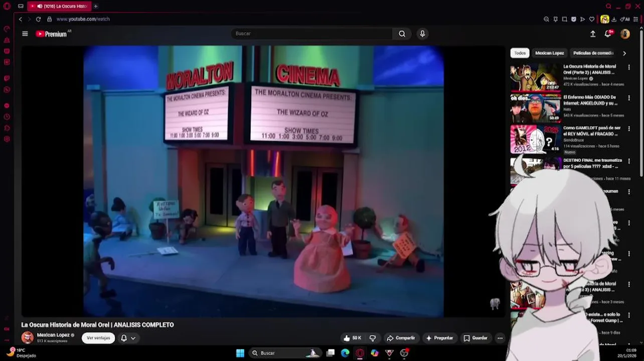This screenshot has width=644, height=361.
Task: Dislike the video with thumbs down
Action: click(x=373, y=338)
